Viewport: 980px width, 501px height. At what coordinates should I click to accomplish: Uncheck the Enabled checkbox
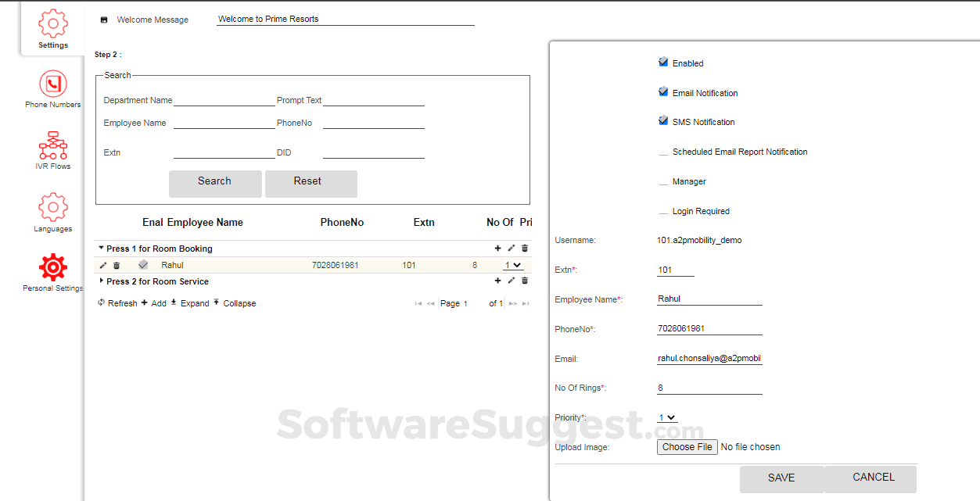(x=663, y=62)
